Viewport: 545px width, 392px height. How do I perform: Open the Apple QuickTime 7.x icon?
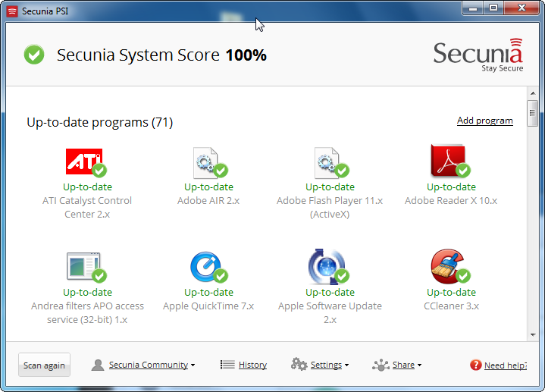208,267
